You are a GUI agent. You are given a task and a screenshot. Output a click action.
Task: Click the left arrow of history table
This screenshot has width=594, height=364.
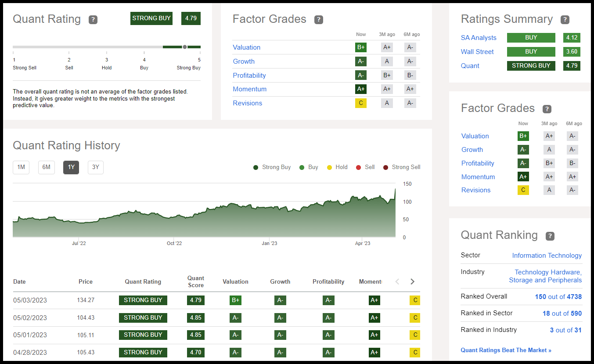397,281
